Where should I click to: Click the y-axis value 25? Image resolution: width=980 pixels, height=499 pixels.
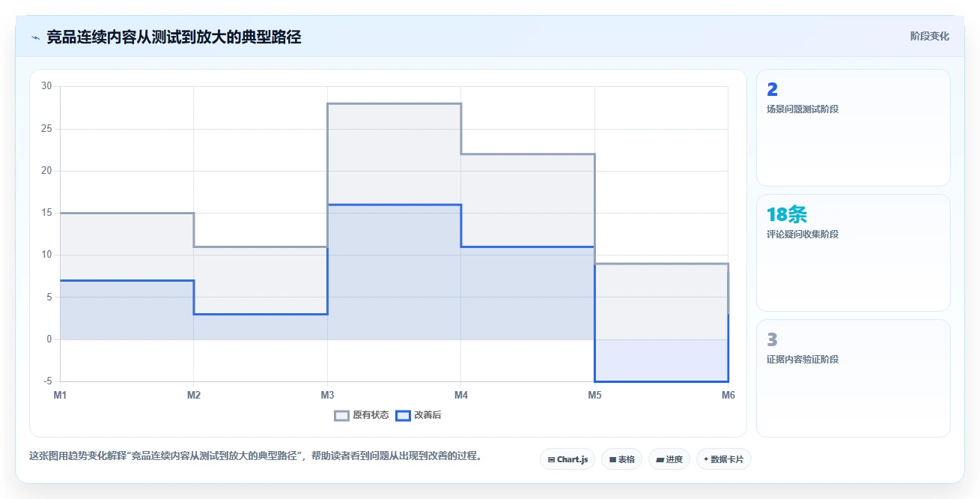pos(46,129)
